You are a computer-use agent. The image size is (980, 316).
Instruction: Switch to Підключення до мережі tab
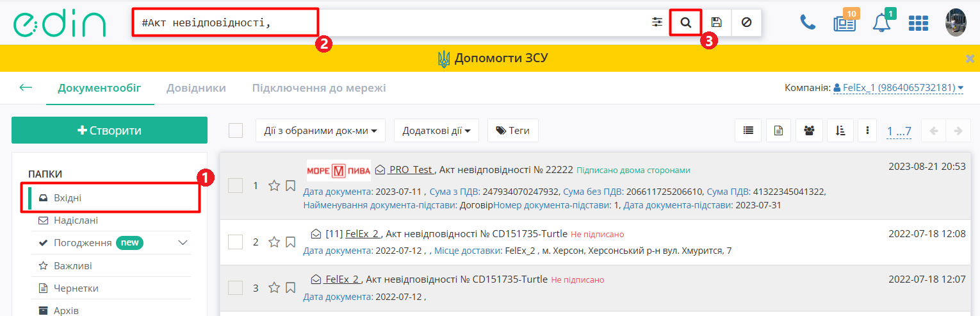pos(319,88)
